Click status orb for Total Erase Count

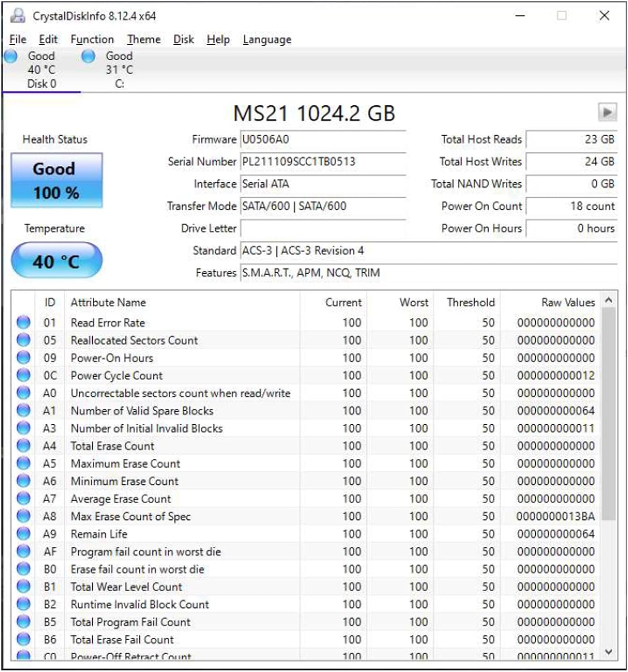point(23,445)
